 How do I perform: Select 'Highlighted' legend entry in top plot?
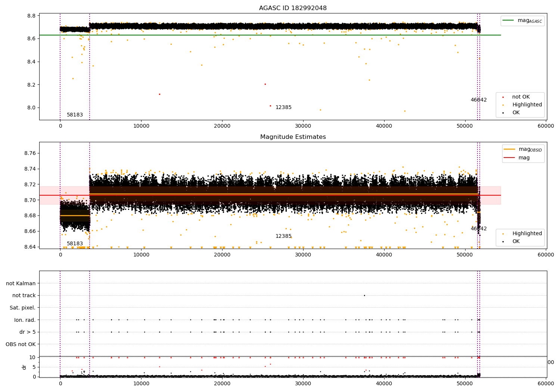(527, 105)
